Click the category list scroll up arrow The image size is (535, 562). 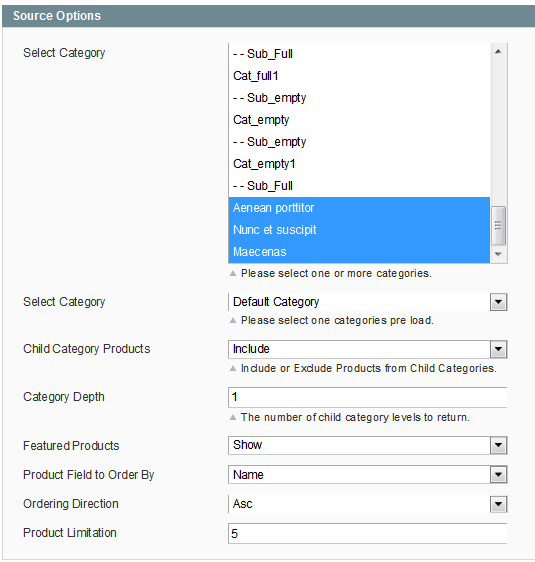pos(498,52)
